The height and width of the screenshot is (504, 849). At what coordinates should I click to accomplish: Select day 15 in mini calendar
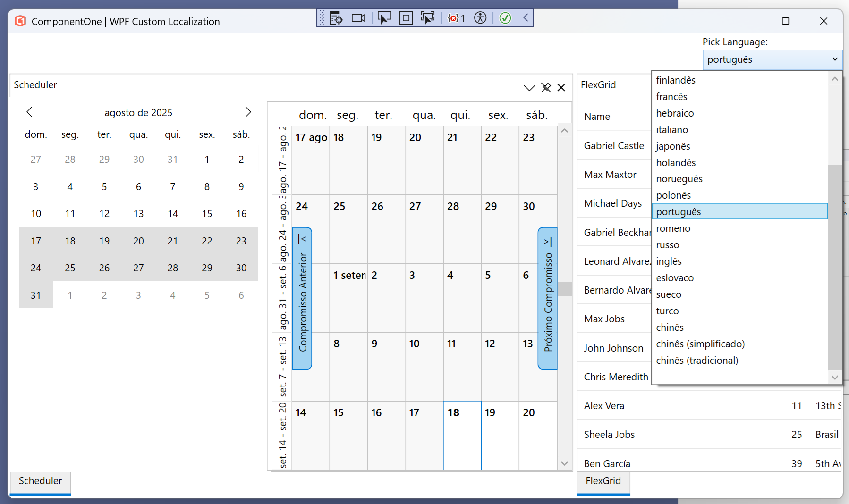point(207,214)
